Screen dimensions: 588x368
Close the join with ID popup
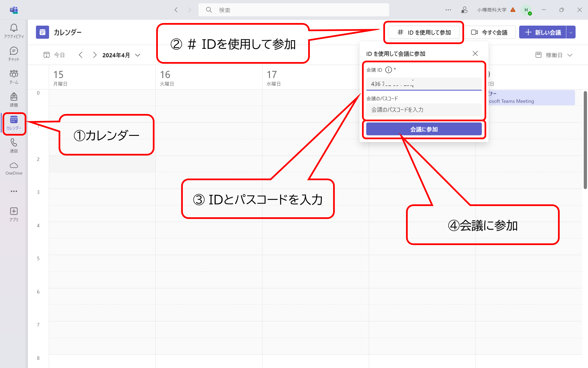point(475,54)
